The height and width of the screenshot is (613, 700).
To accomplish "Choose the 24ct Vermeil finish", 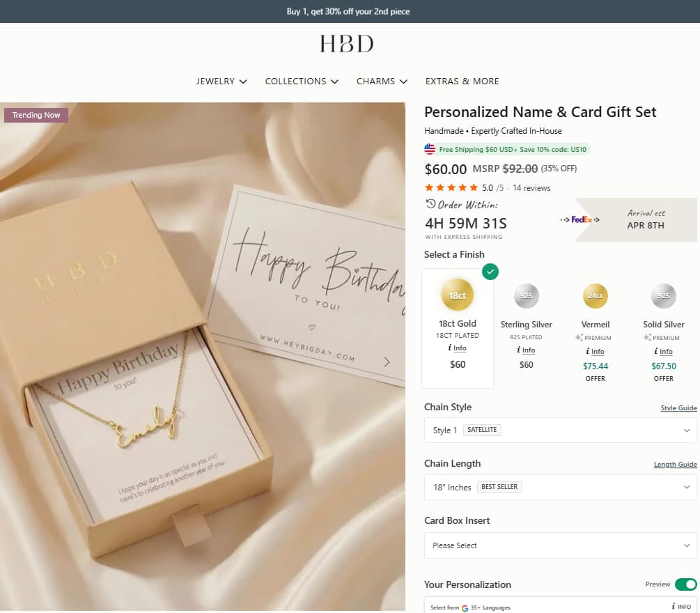I will point(595,295).
